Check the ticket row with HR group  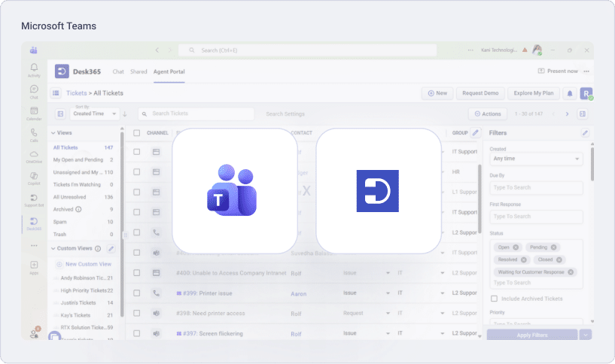[136, 171]
